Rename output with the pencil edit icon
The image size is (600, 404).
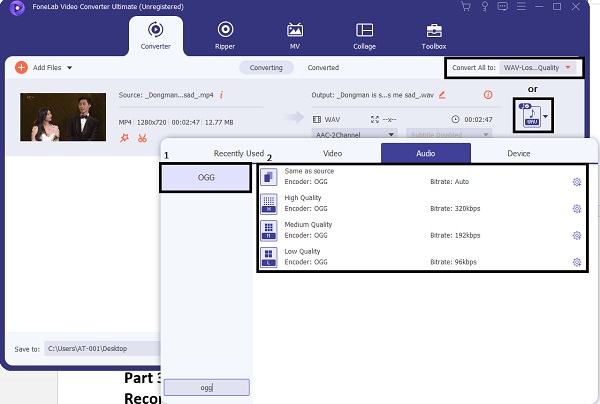click(x=442, y=95)
